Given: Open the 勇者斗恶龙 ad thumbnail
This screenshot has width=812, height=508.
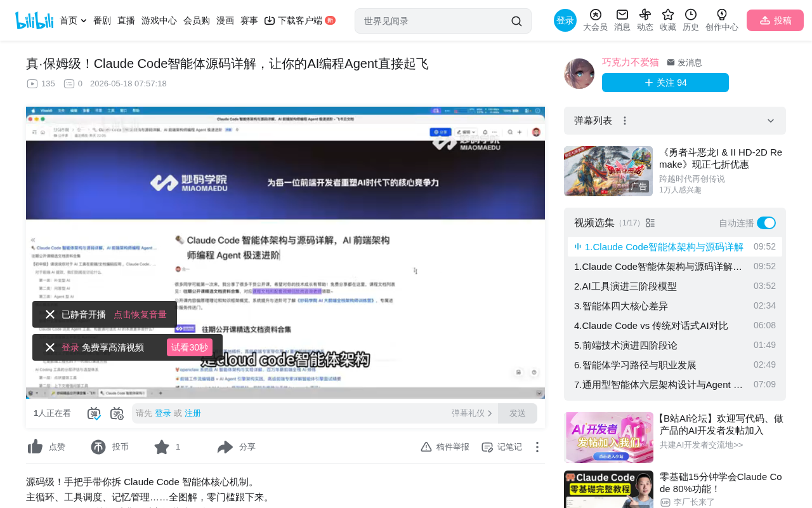Looking at the screenshot, I should tap(608, 171).
